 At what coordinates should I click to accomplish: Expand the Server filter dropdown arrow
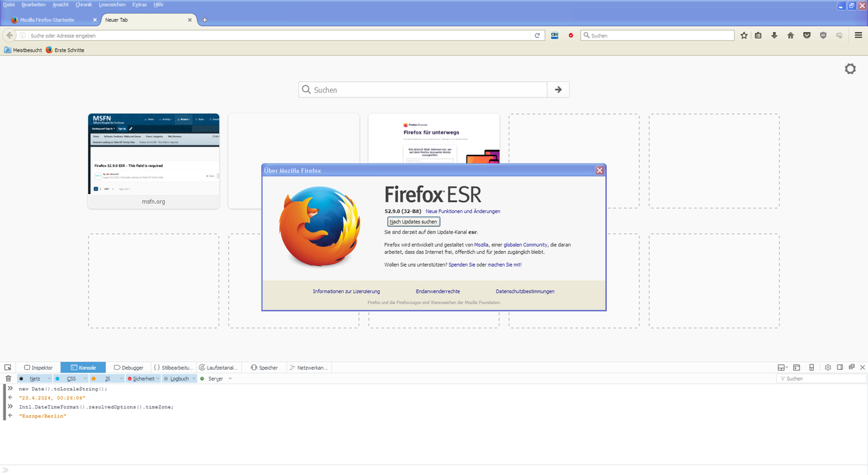point(230,379)
